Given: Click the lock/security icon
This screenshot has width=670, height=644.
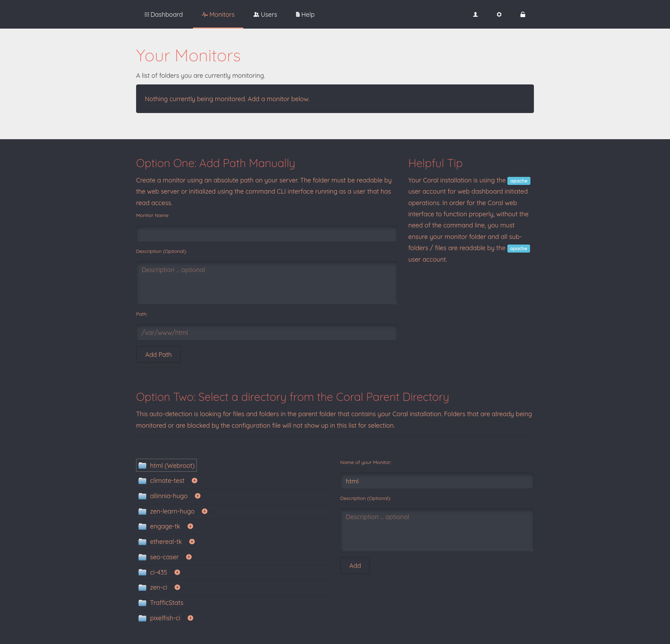Looking at the screenshot, I should [523, 14].
